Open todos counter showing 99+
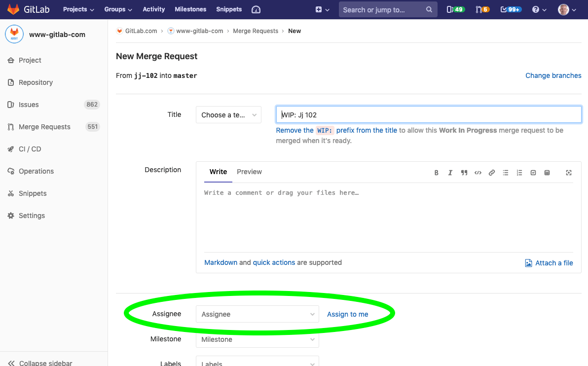Viewport: 588px width, 366px height. coord(511,9)
